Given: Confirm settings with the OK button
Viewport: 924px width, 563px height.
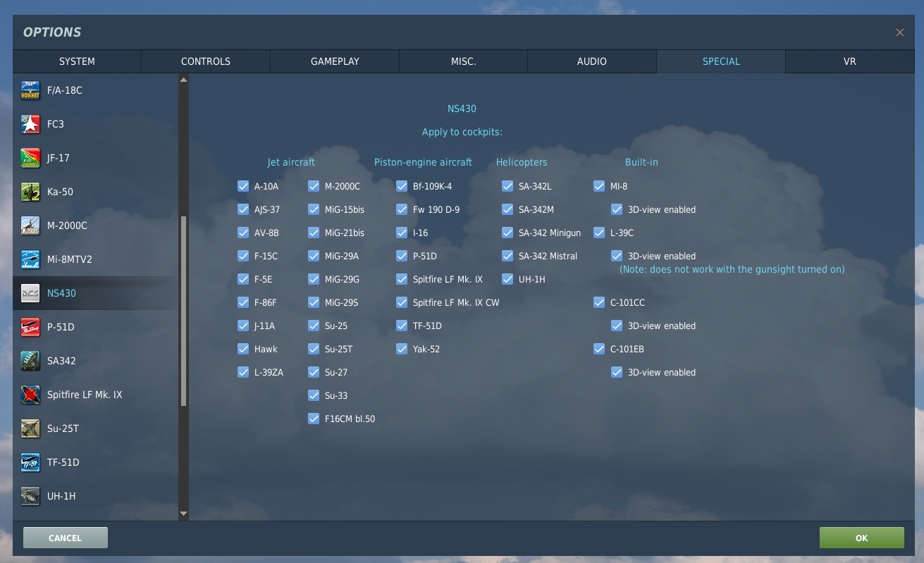Looking at the screenshot, I should 861,538.
